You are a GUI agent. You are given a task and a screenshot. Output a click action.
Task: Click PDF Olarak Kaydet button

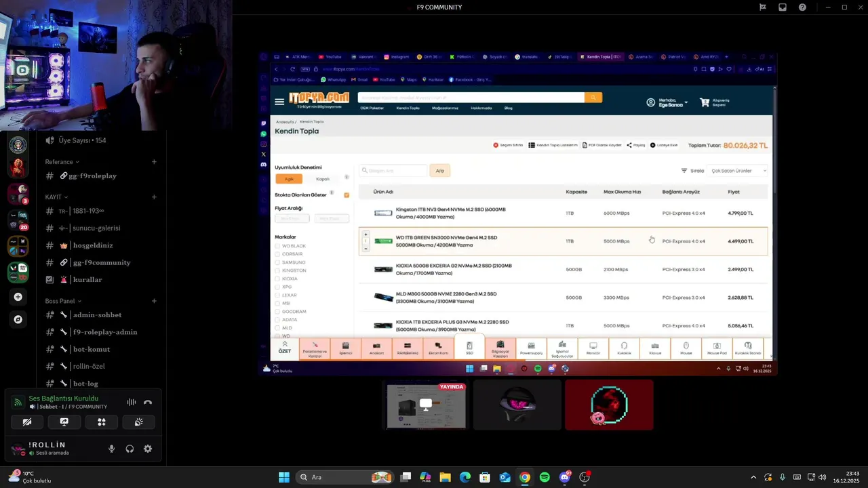[x=602, y=145]
